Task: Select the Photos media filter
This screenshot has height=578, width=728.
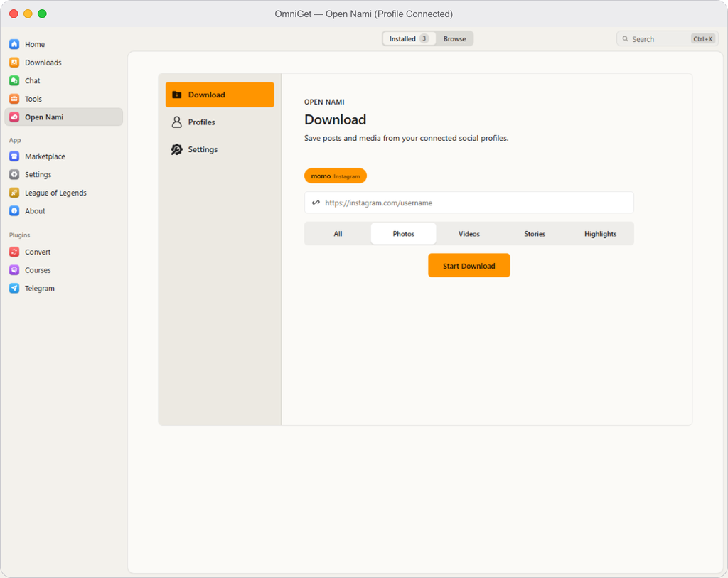Action: [404, 233]
